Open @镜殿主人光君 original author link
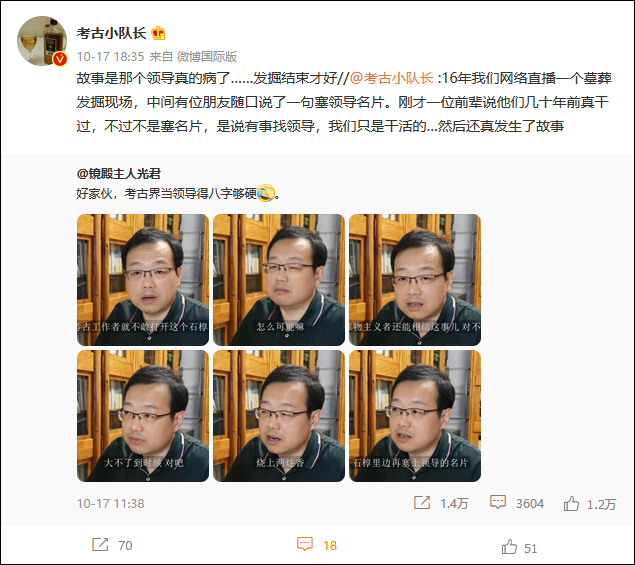 pos(119,174)
